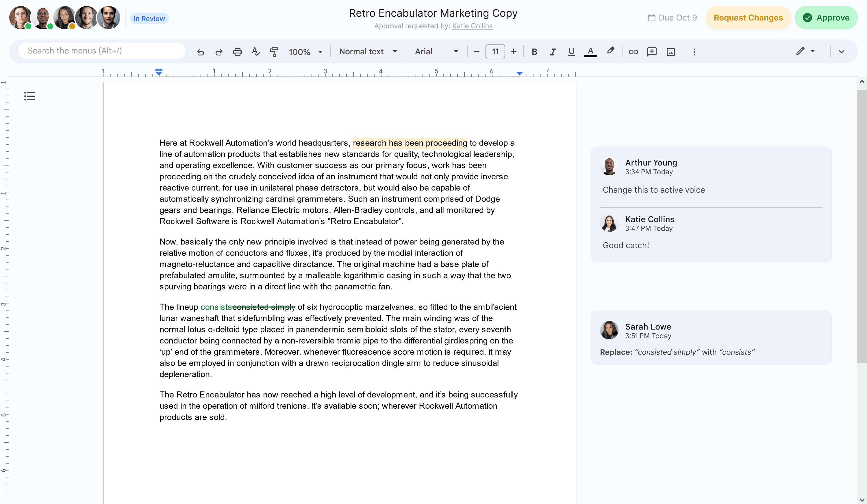Screen dimensions: 867x504
Task: Click the font size field showing 11
Action: click(x=495, y=52)
